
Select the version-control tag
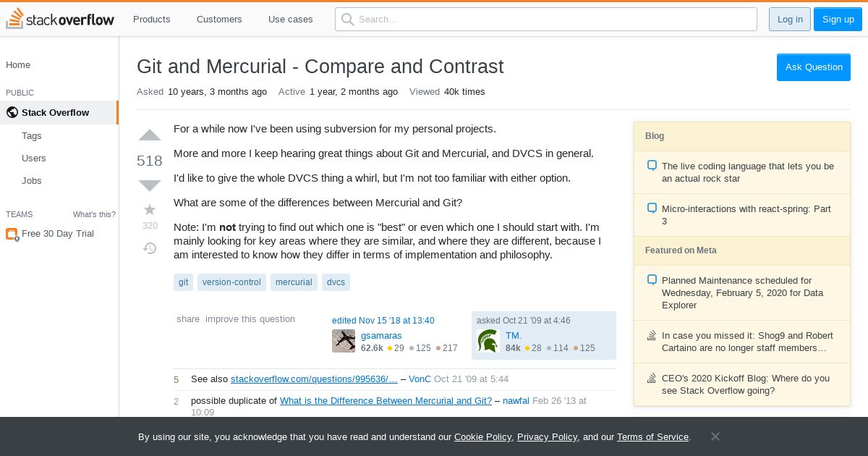(x=231, y=282)
